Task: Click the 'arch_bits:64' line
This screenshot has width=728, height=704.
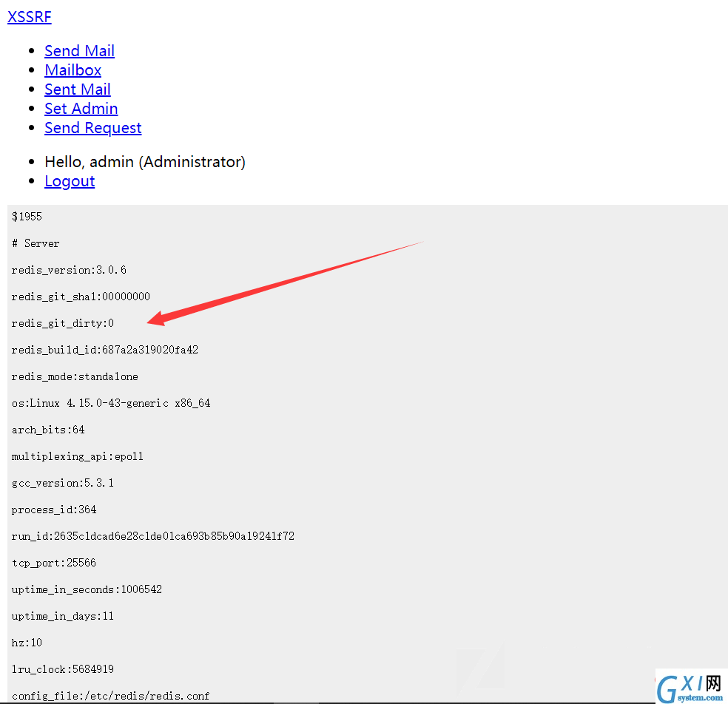Action: tap(48, 430)
